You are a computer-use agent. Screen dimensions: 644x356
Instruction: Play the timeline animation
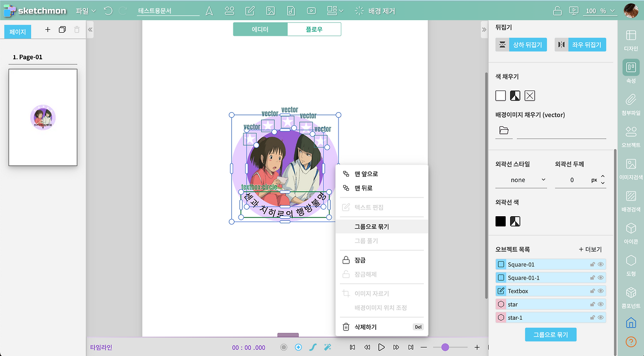point(381,347)
